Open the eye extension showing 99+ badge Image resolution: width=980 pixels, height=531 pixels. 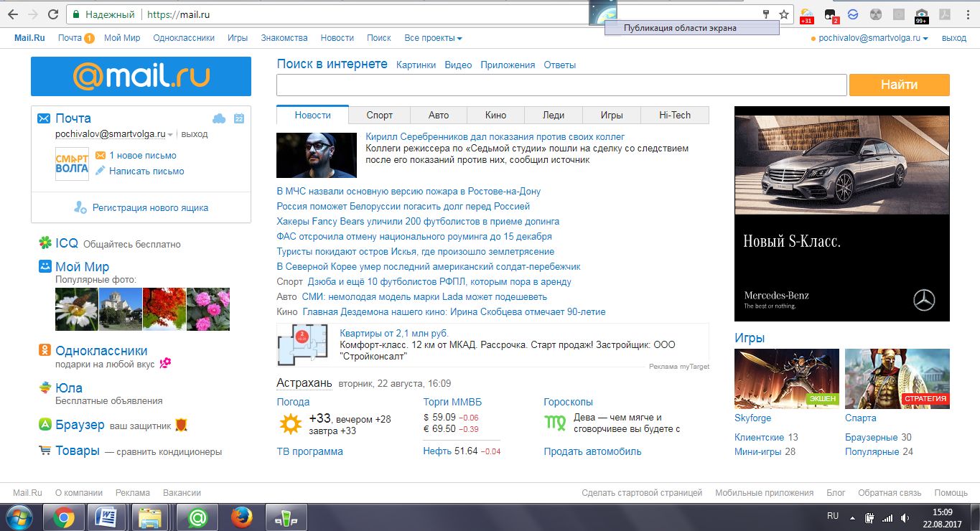921,14
